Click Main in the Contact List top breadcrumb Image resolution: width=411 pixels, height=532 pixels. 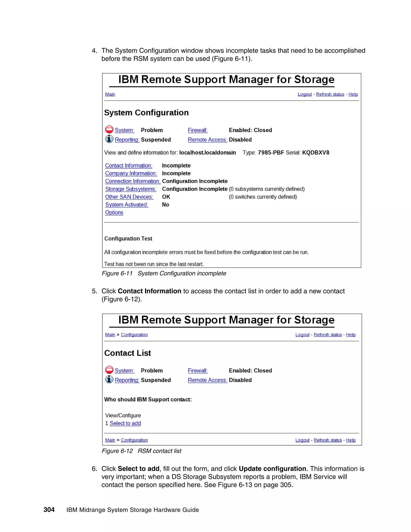[110, 335]
